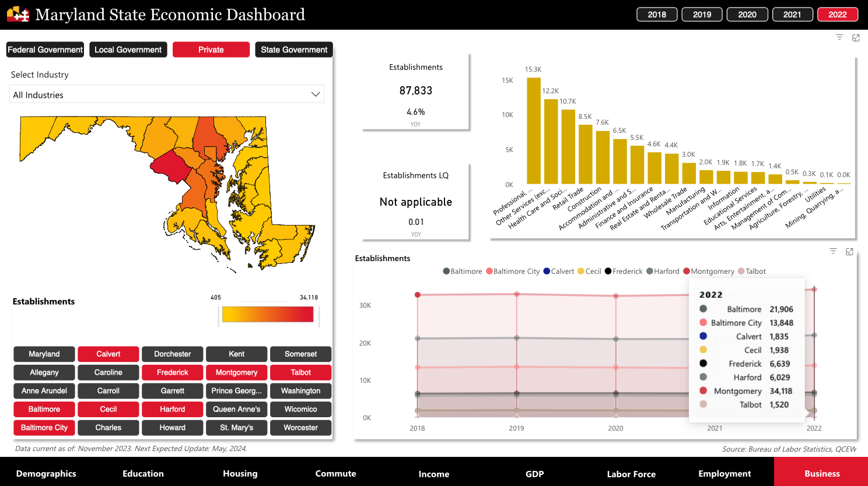The image size is (868, 486).
Task: Choose the 2021 year button
Action: (792, 15)
